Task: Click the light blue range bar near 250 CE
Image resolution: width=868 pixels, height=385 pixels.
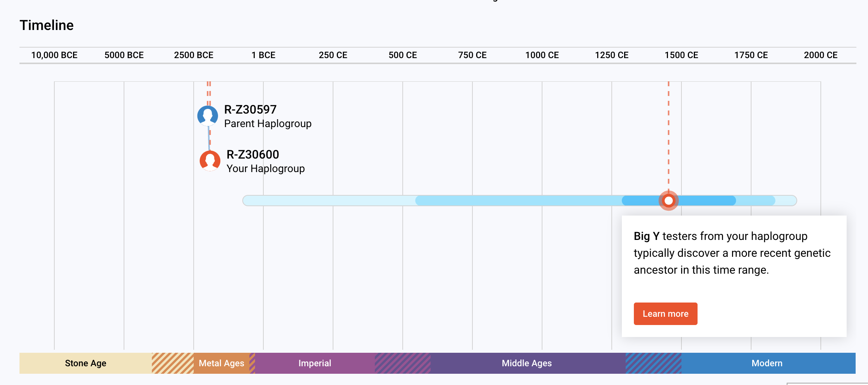Action: [x=333, y=201]
